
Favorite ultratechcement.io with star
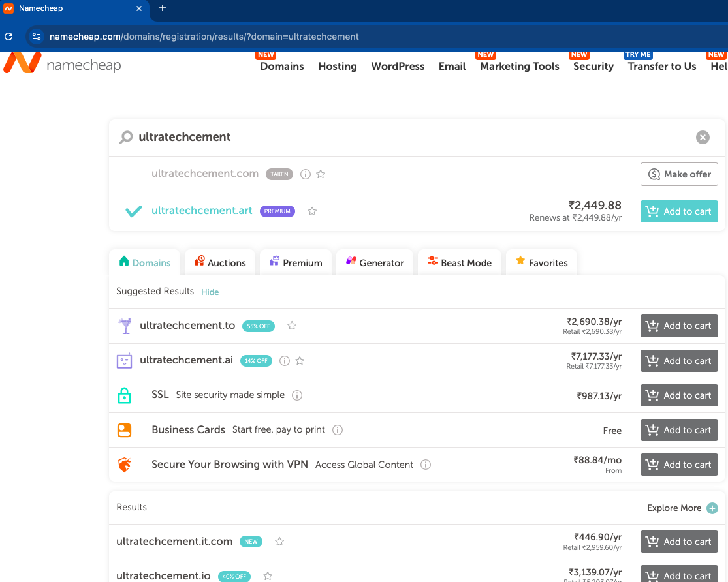click(x=268, y=576)
